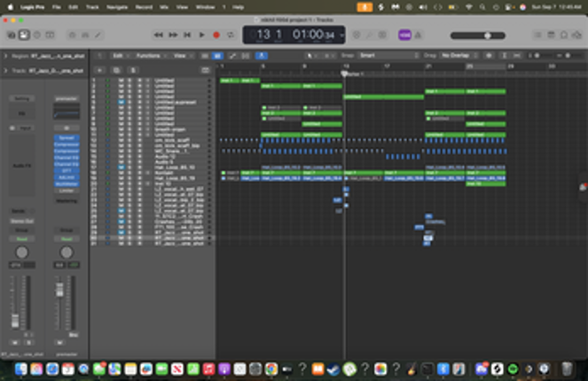Toggle mute on the Hat_Loop track 17

tap(121, 166)
